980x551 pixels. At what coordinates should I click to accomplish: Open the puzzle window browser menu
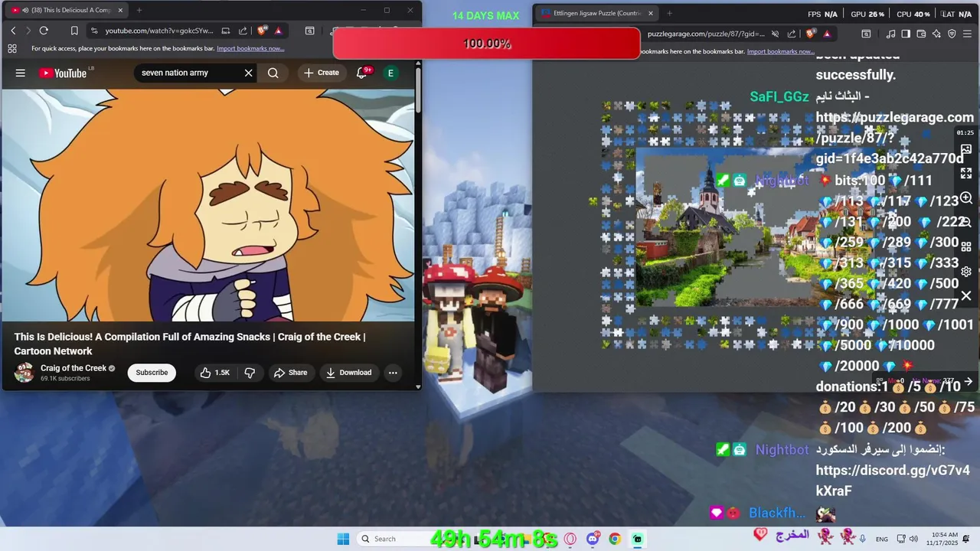(x=969, y=34)
